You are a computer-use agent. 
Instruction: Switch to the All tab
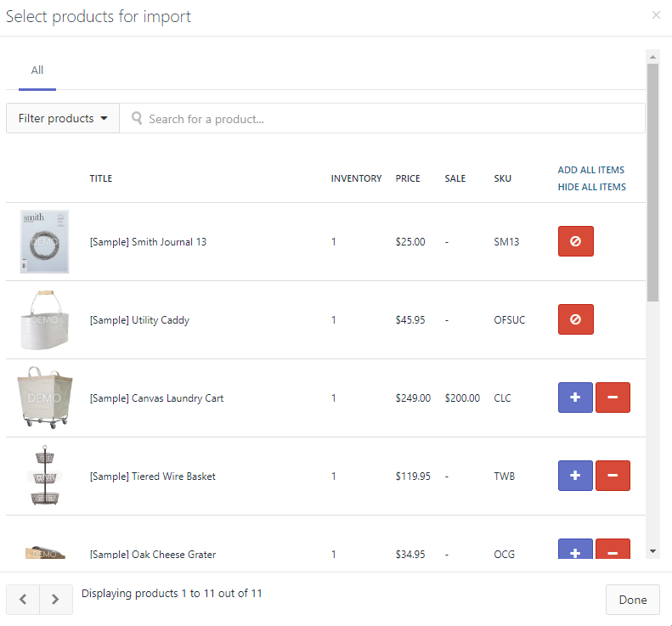(37, 70)
